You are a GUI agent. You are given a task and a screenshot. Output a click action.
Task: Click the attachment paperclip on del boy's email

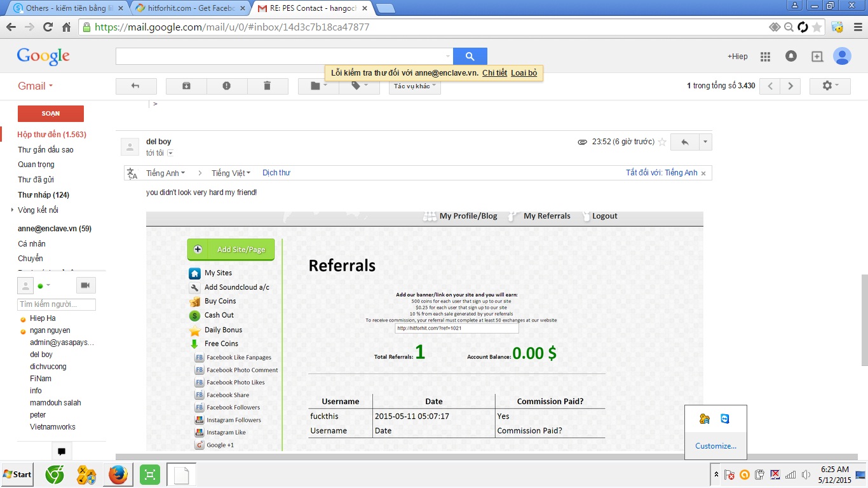click(582, 142)
